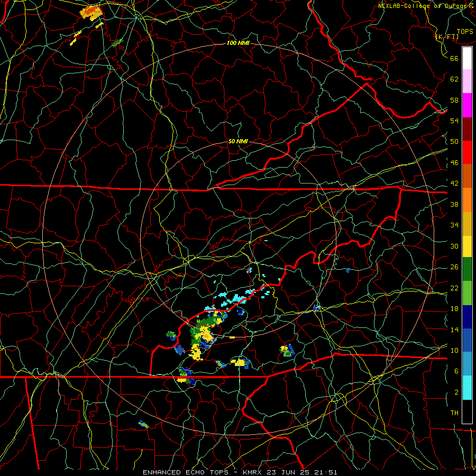Click the orange echo cell at the map's top-left
This screenshot has width=476, height=476.
(90, 12)
